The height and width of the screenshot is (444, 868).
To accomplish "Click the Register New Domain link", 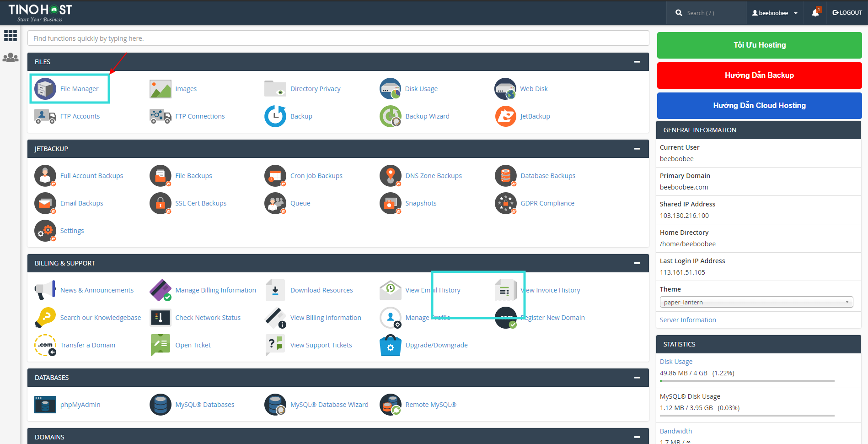I will (552, 318).
